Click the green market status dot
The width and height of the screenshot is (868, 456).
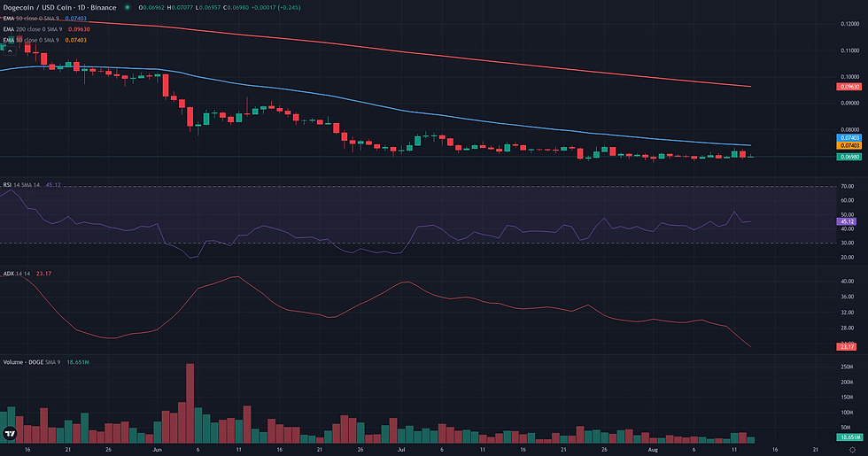128,8
